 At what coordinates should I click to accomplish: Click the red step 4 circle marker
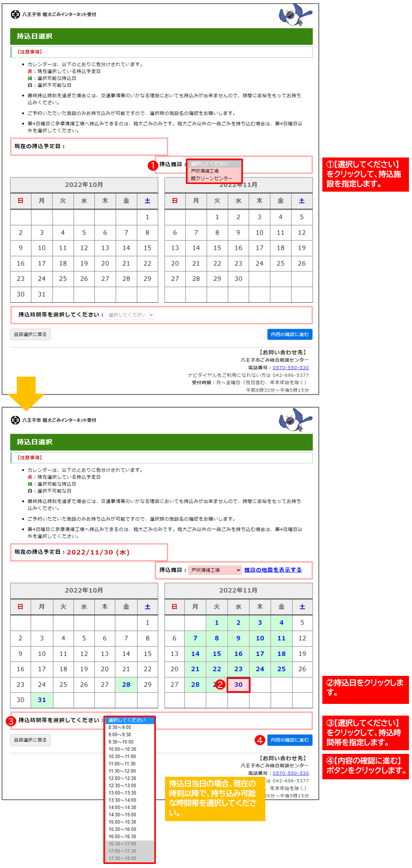coord(260,740)
